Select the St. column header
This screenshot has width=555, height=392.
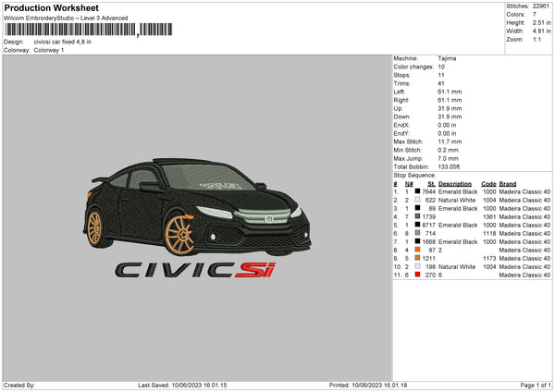coord(431,184)
